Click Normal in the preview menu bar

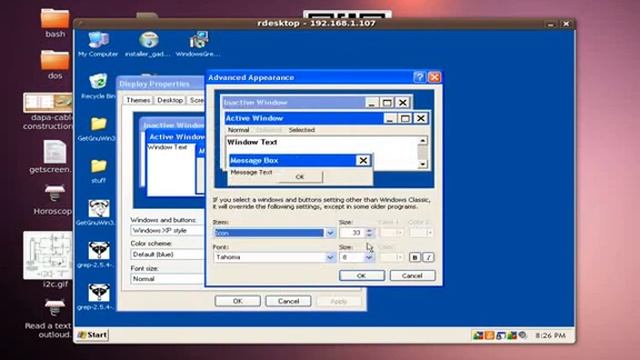[238, 130]
